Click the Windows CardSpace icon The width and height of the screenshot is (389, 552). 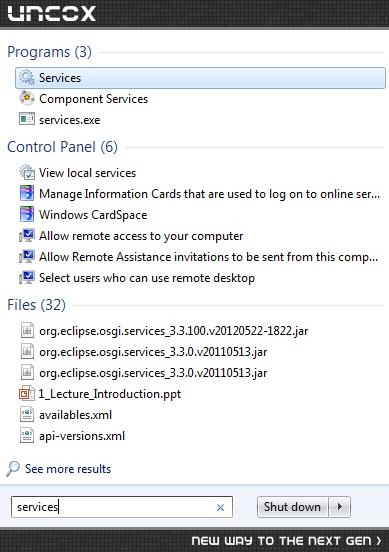[x=27, y=214]
